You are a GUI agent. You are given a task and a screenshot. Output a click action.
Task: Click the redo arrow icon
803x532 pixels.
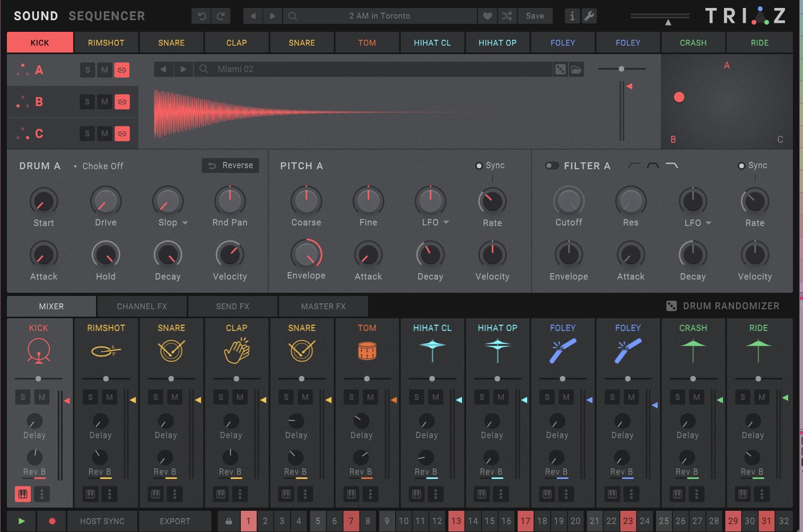(221, 16)
